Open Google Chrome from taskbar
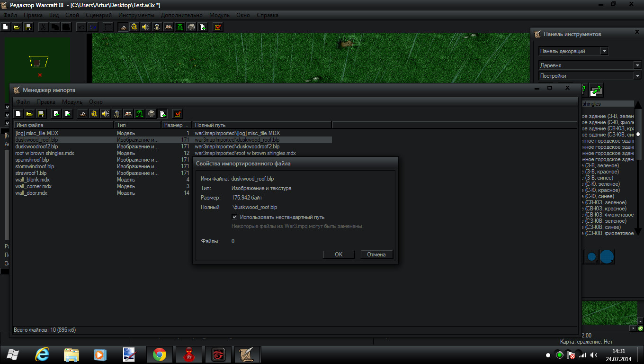Screen dimensions: 644x364 (x=160, y=355)
